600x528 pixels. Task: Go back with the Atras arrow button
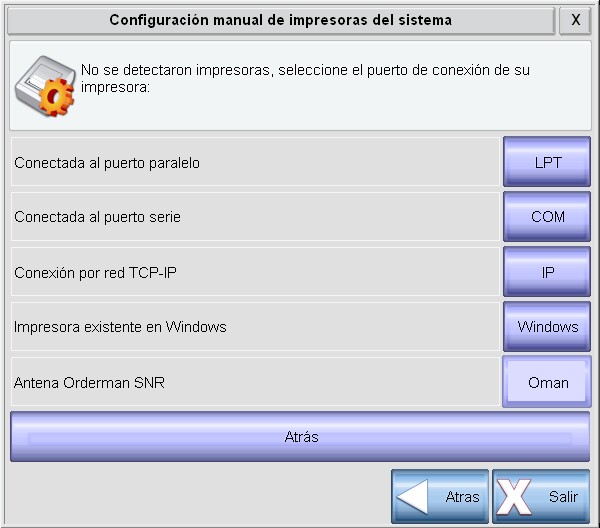coord(440,497)
